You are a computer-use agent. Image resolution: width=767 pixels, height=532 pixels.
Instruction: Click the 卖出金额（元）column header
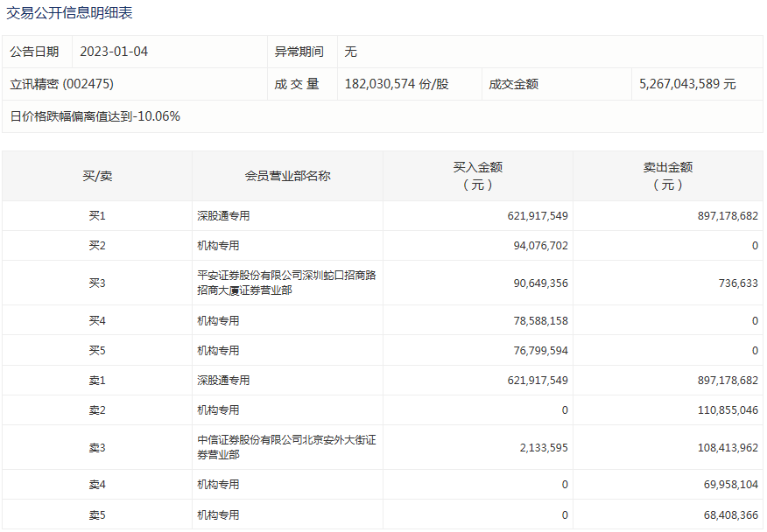tap(668, 176)
